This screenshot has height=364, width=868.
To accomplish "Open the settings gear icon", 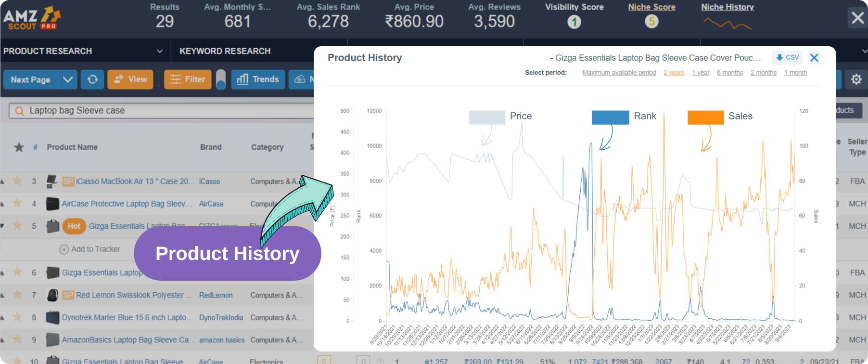I will click(856, 79).
